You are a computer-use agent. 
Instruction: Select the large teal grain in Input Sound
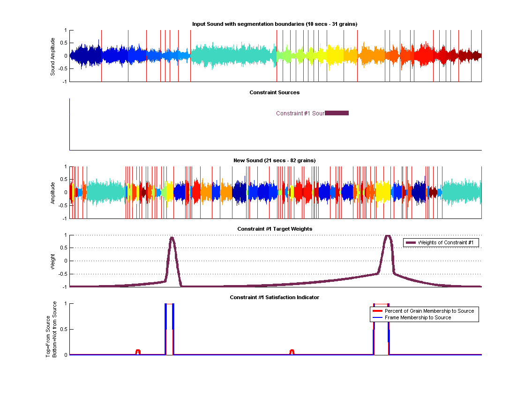point(233,55)
